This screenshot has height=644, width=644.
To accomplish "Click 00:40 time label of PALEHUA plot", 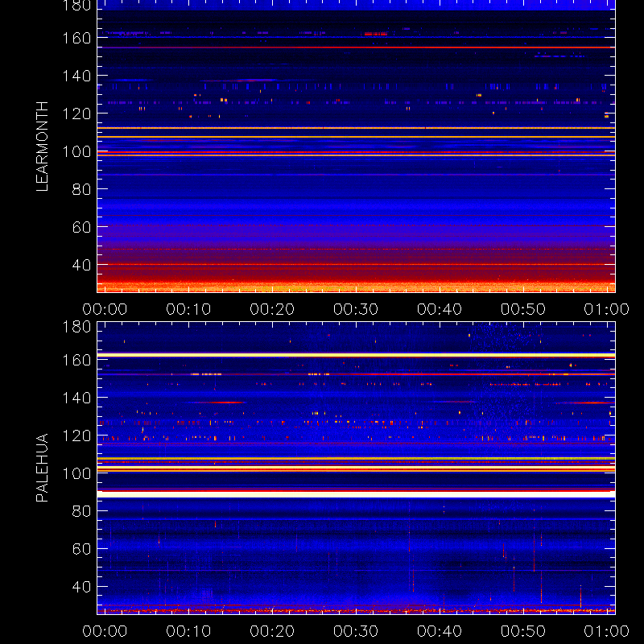I will tap(440, 631).
